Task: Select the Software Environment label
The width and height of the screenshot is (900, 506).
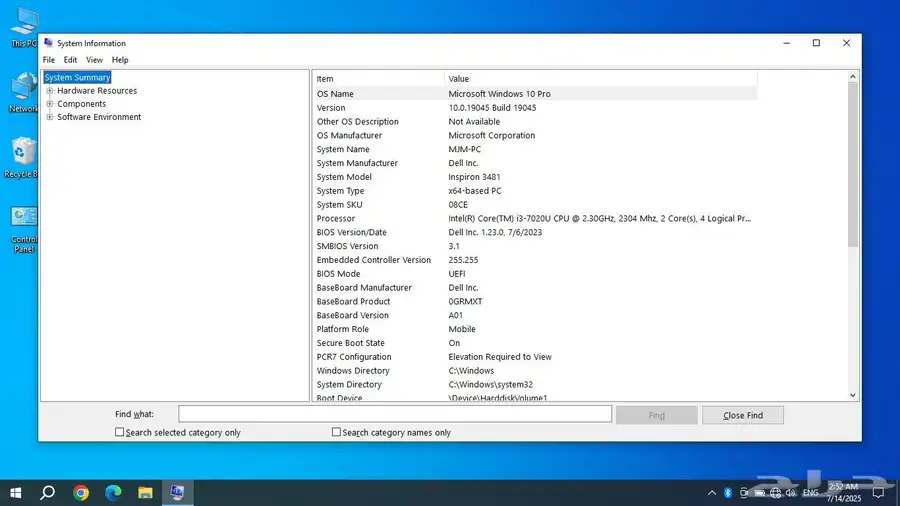Action: (x=99, y=117)
